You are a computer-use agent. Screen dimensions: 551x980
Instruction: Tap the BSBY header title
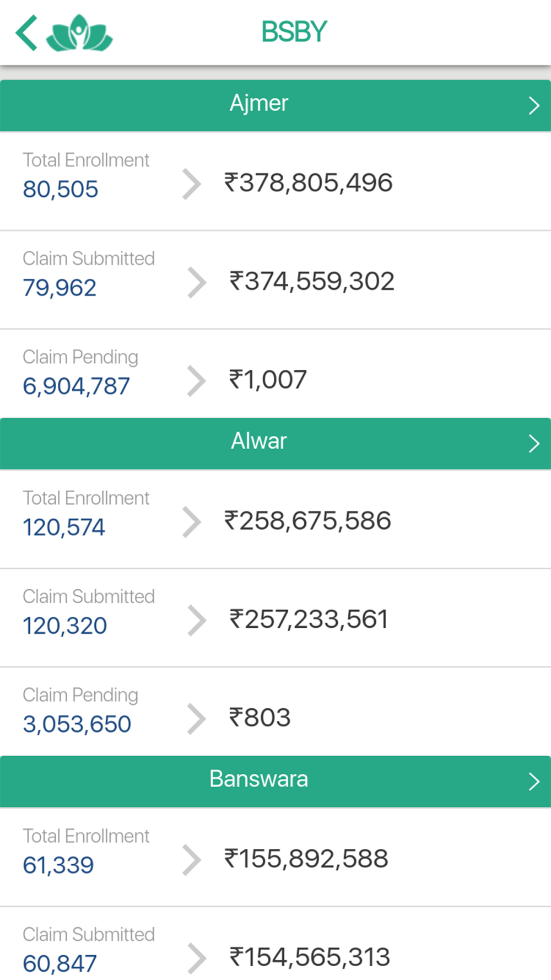coord(294,32)
